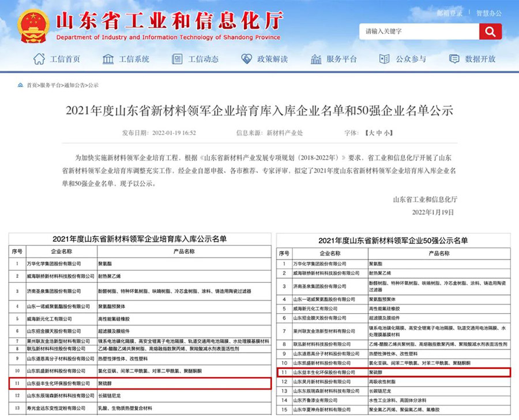
Task: Click 山东益丰生化环保股份有限公司 in the right table
Action: click(x=324, y=372)
